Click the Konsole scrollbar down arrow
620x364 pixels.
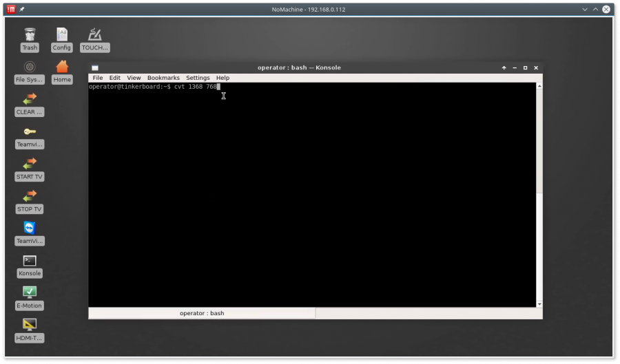pyautogui.click(x=539, y=303)
